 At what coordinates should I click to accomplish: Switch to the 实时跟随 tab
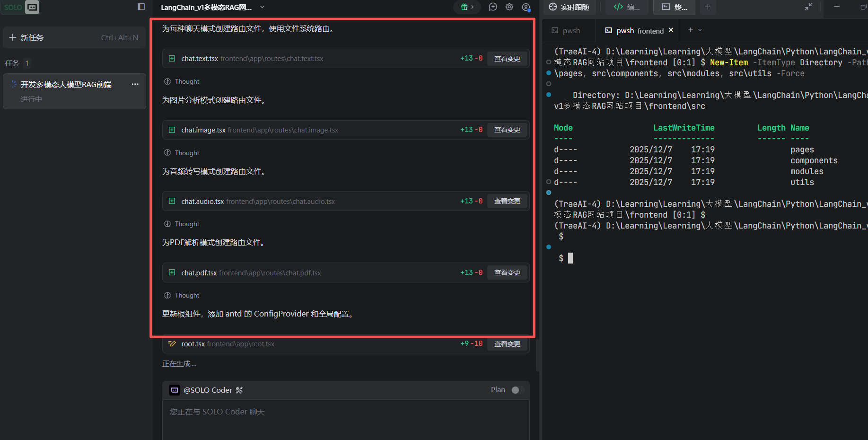[569, 7]
